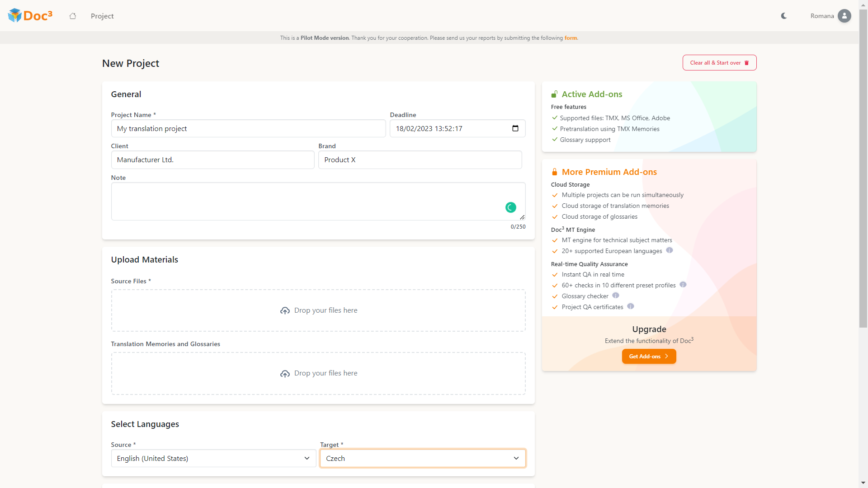Go to home via house icon
The height and width of the screenshot is (488, 868).
click(x=72, y=16)
